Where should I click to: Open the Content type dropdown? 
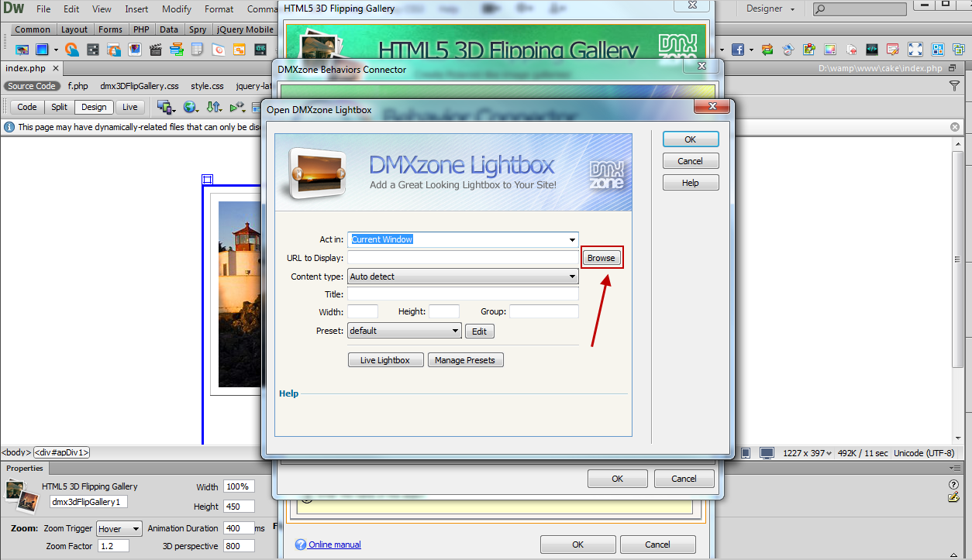click(x=464, y=277)
